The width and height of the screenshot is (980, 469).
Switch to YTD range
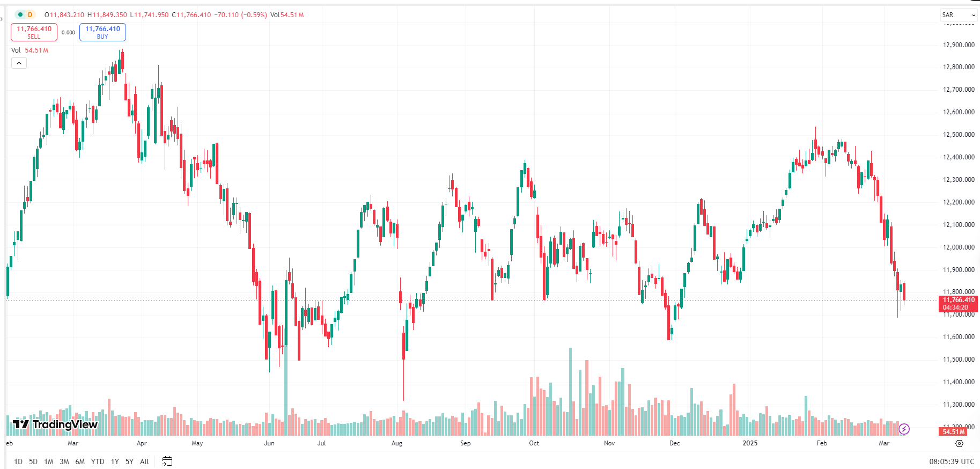98,461
